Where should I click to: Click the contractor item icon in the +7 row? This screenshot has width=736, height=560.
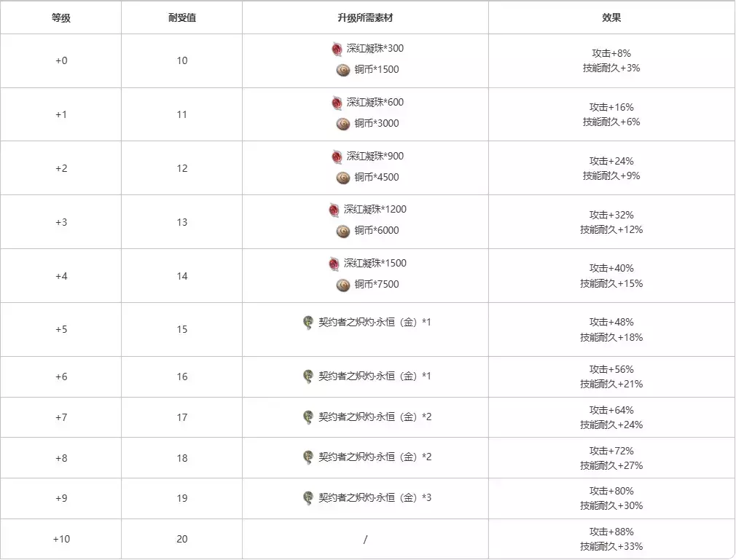click(308, 417)
